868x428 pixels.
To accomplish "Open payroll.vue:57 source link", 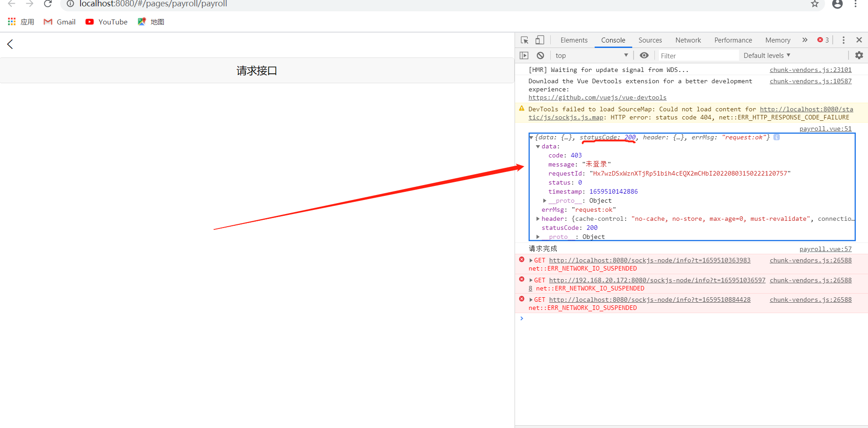I will (x=825, y=249).
